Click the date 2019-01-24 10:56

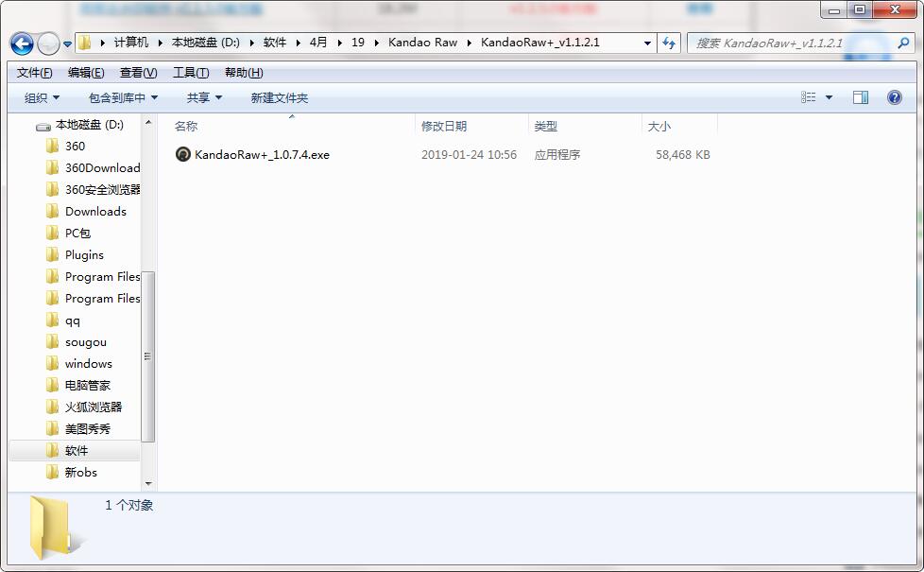pos(469,154)
